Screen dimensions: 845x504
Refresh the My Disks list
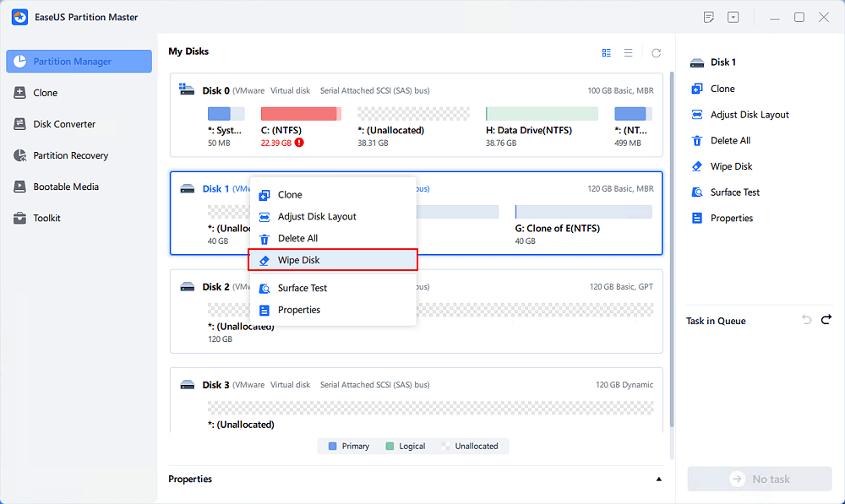click(657, 52)
